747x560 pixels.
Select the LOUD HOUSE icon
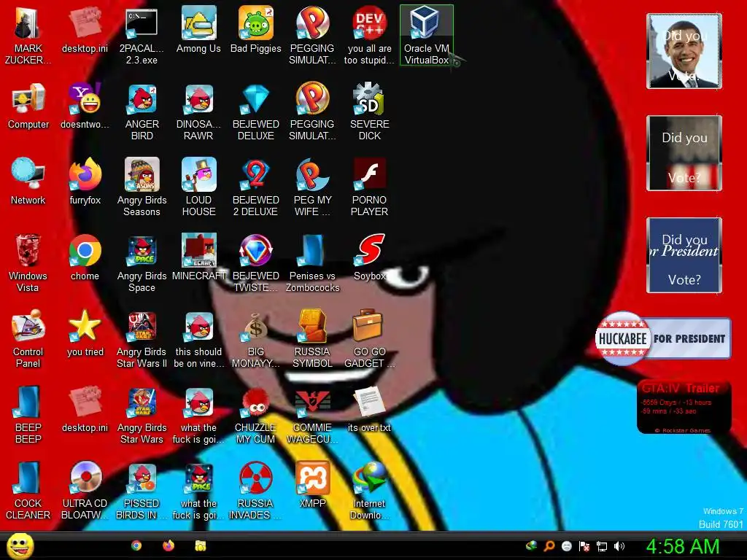pos(198,187)
